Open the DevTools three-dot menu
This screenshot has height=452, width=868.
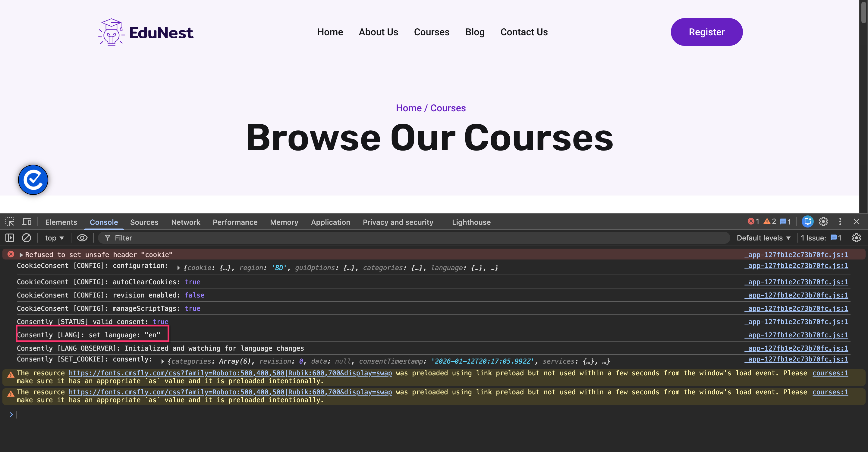pyautogui.click(x=840, y=221)
